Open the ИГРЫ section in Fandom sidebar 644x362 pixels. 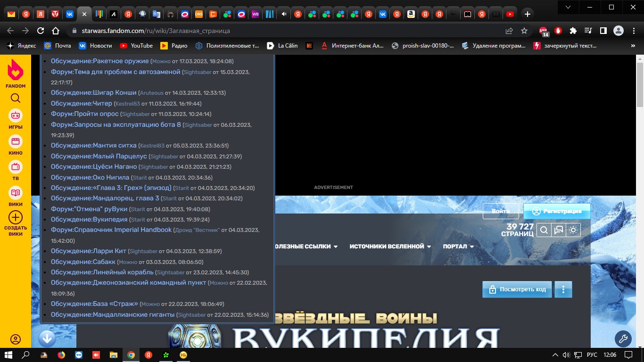coord(16,119)
